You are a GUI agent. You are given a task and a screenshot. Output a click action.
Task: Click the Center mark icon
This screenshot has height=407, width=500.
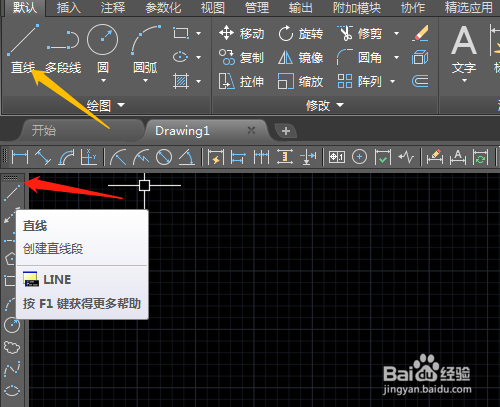click(x=359, y=157)
